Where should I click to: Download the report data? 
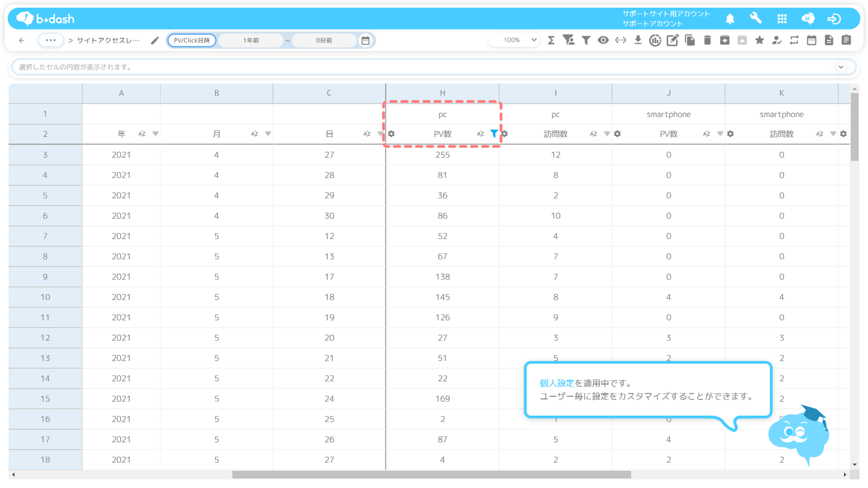click(638, 40)
